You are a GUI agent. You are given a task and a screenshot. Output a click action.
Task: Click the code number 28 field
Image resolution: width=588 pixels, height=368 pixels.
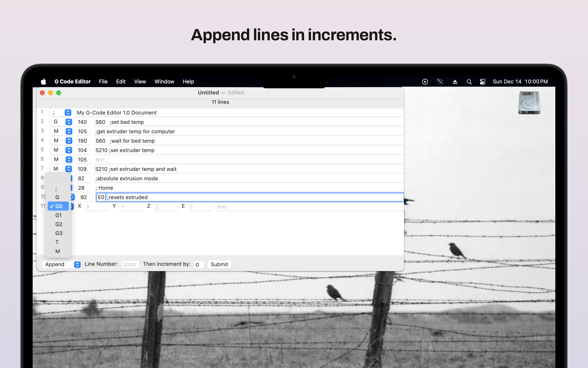83,188
